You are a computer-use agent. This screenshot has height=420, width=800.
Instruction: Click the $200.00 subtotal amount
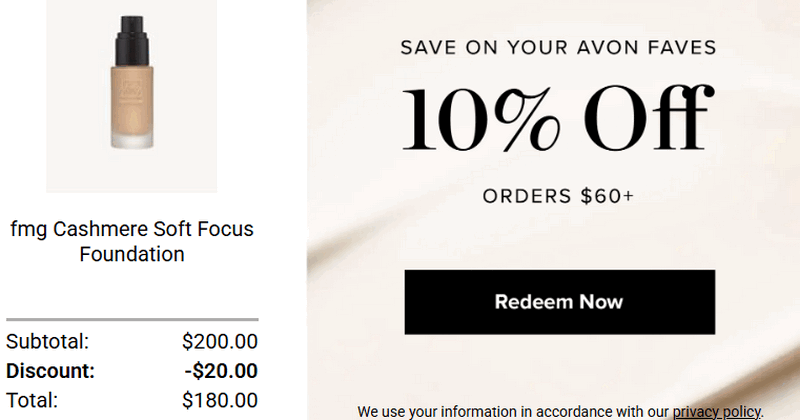pyautogui.click(x=220, y=342)
